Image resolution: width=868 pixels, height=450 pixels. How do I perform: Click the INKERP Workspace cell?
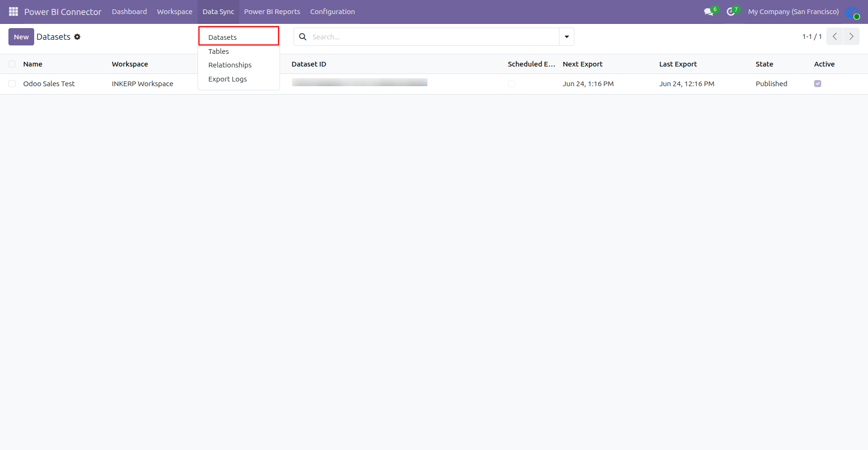click(x=142, y=84)
